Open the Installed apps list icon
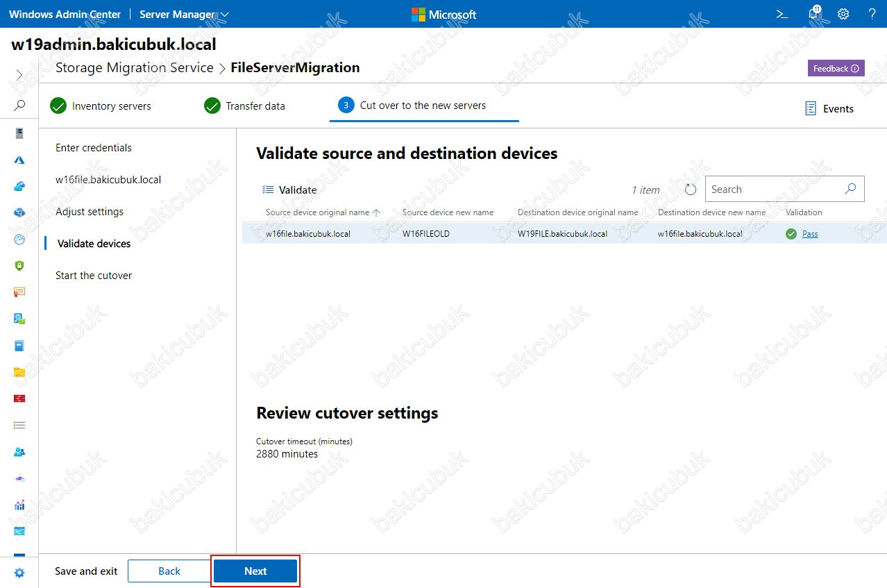 (x=19, y=425)
